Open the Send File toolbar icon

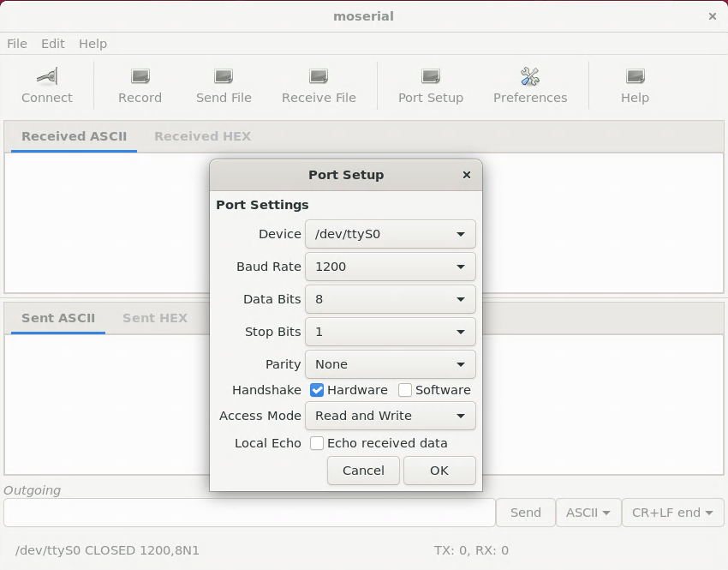tap(224, 76)
